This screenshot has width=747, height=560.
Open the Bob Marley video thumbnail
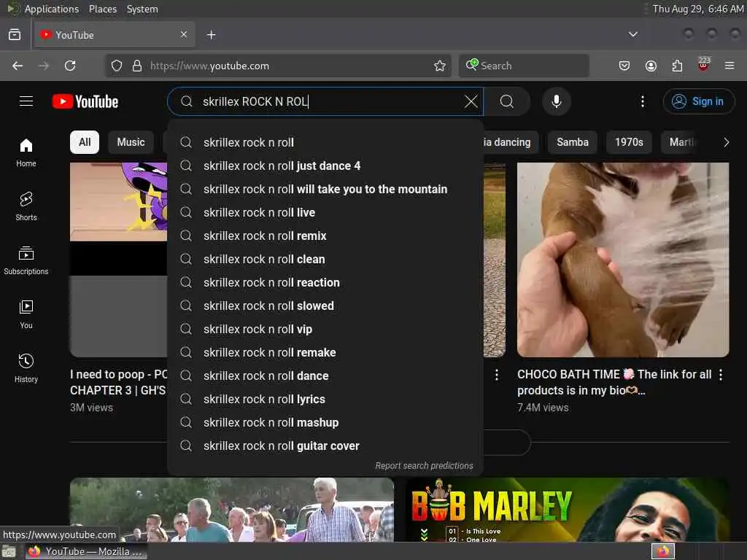(567, 510)
